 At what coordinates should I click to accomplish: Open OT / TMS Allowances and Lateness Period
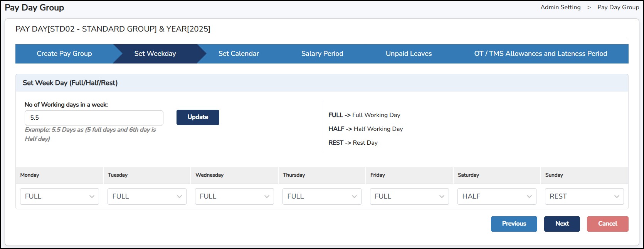point(540,53)
